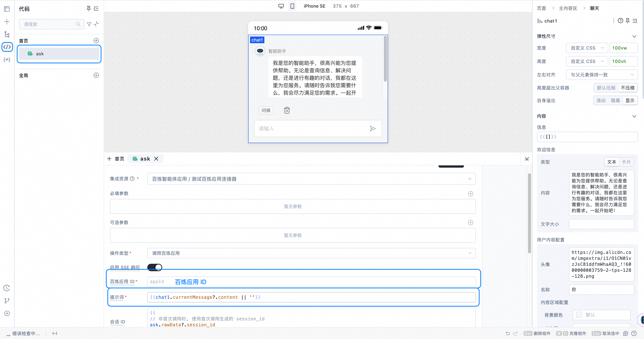
Task: Collapse the 内容 section
Action: (634, 116)
